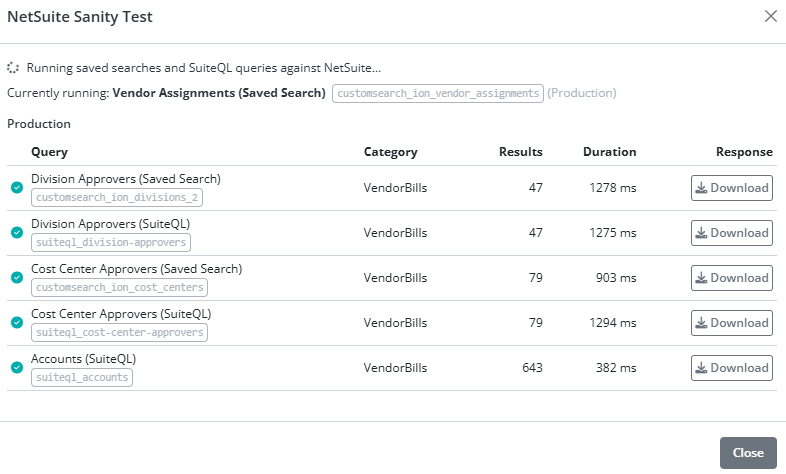Select the customsearch_ion_divisions_2 tag

tap(117, 197)
